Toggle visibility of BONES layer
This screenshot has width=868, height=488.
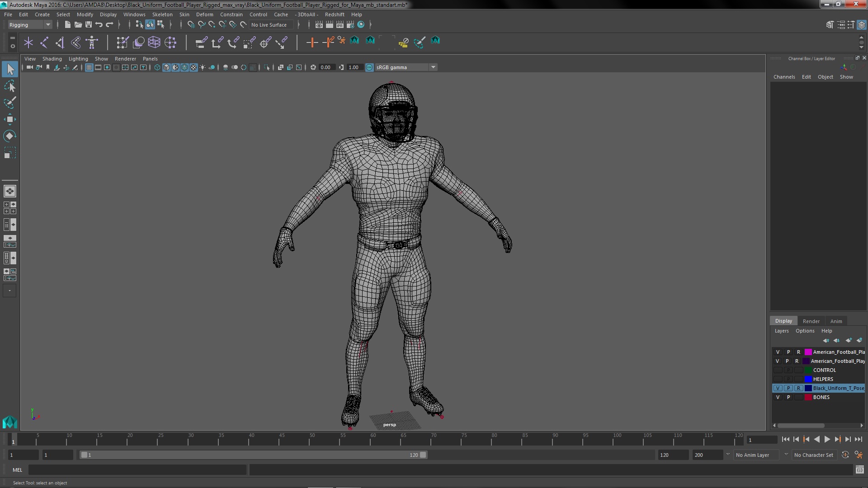tap(778, 397)
